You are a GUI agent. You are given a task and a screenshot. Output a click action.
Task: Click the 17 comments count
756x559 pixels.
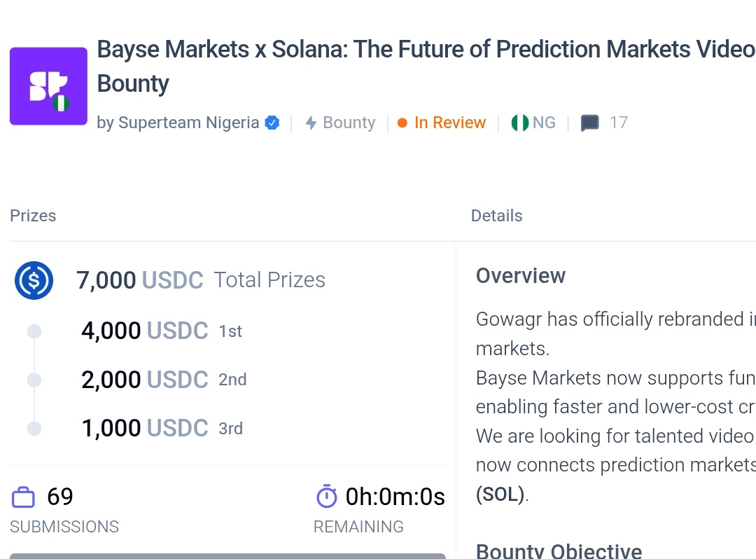pos(618,123)
